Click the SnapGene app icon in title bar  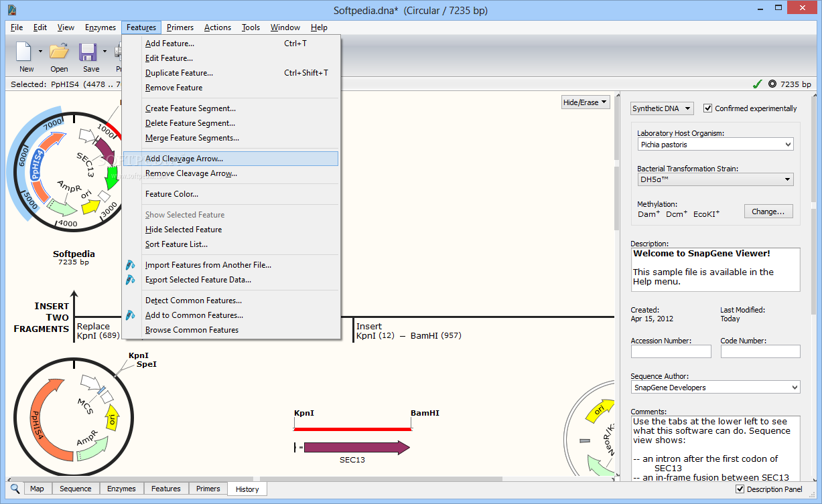[11, 9]
